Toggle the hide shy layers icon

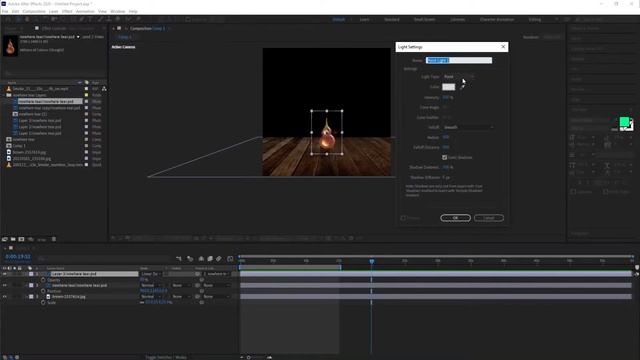click(x=201, y=258)
